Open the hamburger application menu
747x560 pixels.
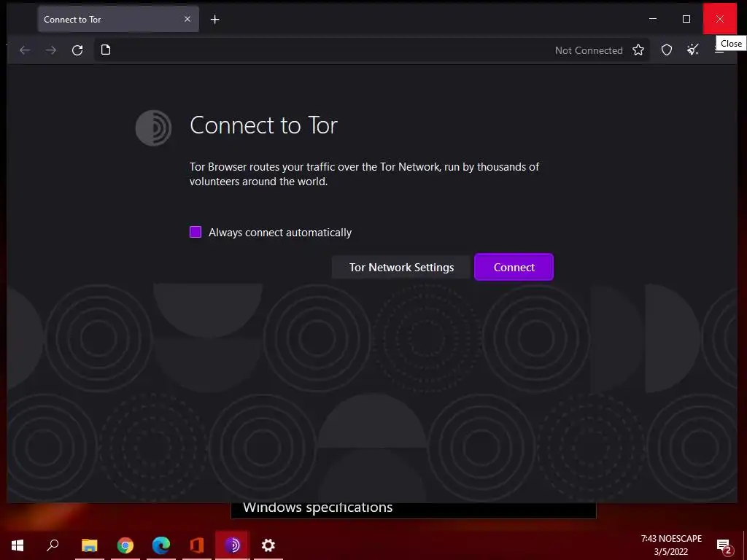coord(719,50)
